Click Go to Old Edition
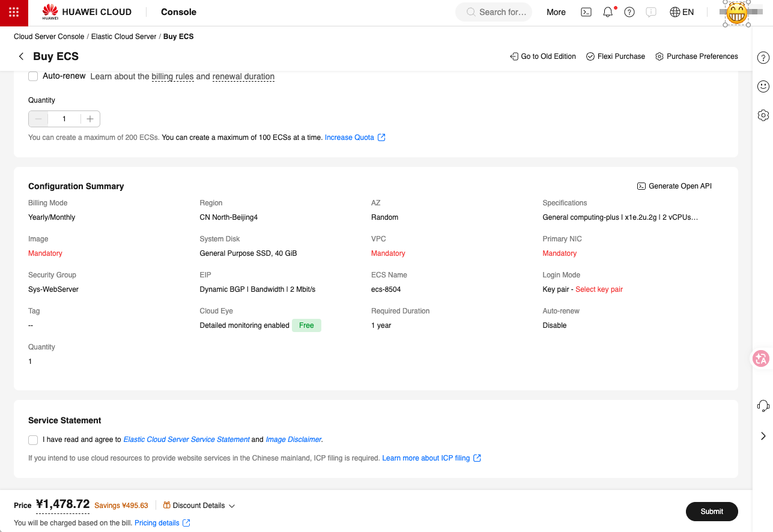The width and height of the screenshot is (773, 532). point(543,56)
